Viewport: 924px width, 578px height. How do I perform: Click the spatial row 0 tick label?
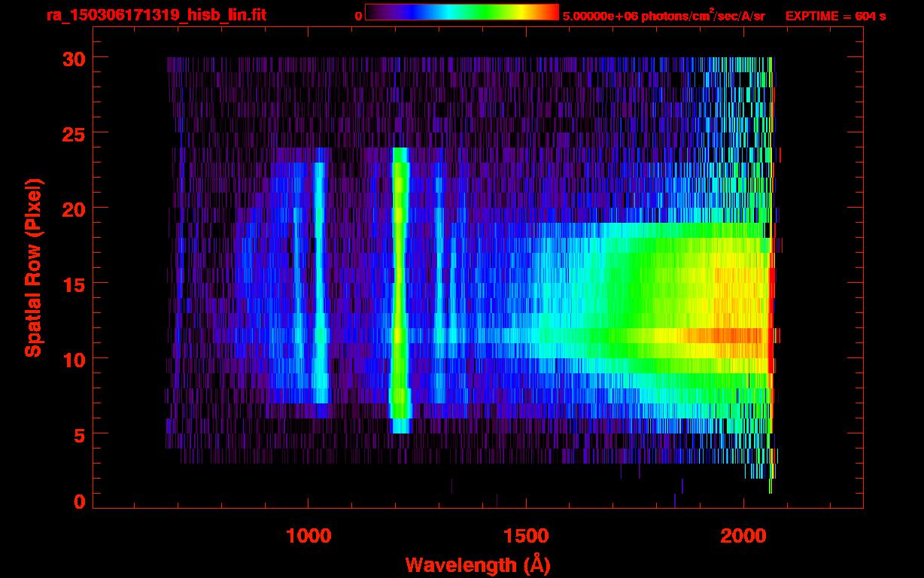click(78, 502)
